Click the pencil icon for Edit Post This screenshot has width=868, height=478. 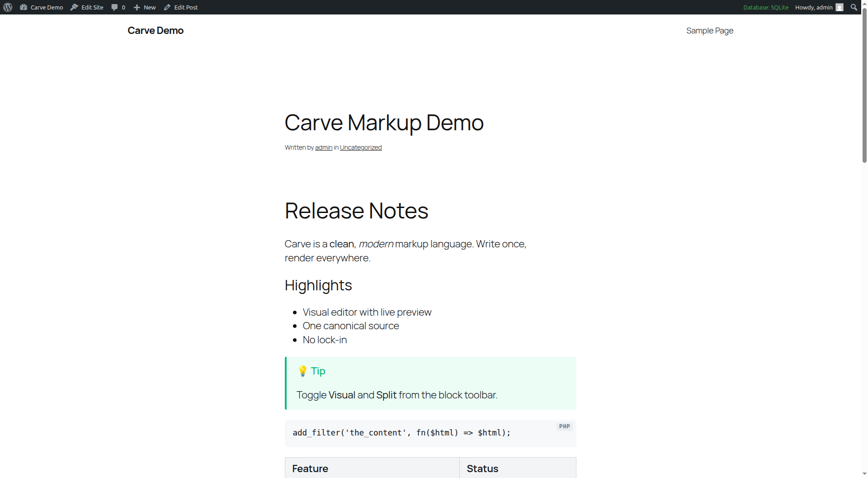(x=167, y=7)
